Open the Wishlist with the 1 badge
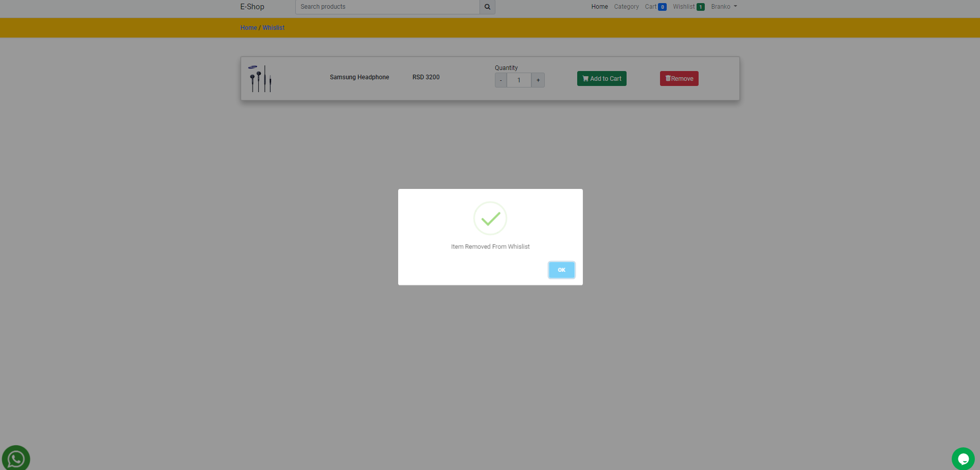Image resolution: width=980 pixels, height=470 pixels. (687, 6)
